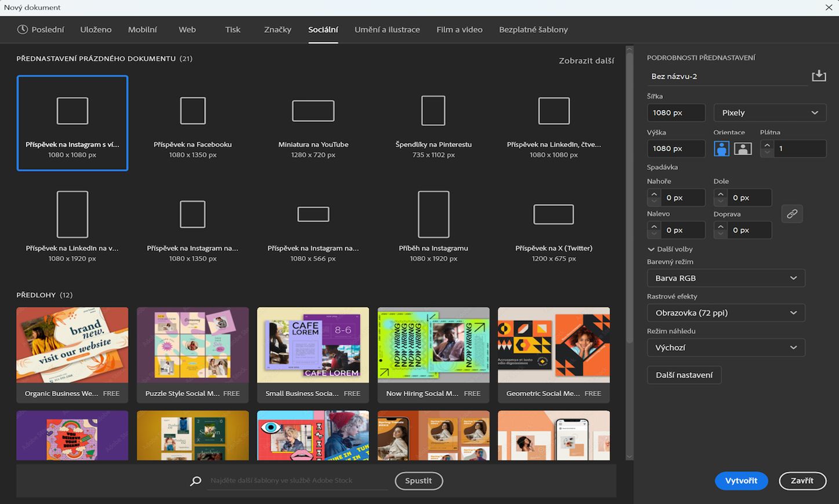Screen dimensions: 839x504
Task: Increase the Nahoře bleed value with the stepper
Action: coord(654,194)
